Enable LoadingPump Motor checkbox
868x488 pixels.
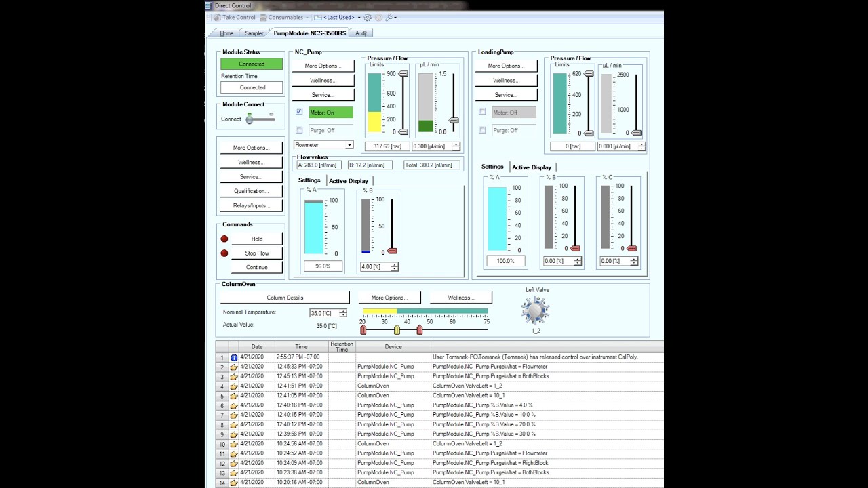(x=482, y=112)
